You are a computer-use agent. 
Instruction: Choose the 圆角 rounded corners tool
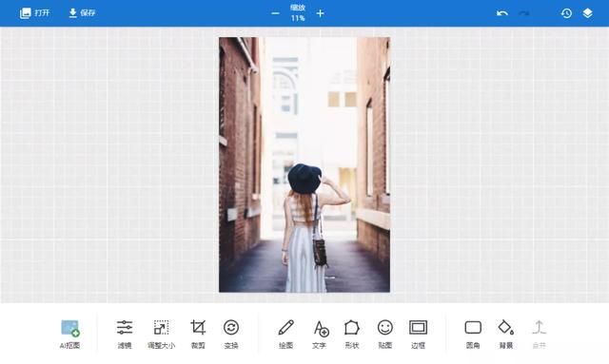[x=473, y=334]
